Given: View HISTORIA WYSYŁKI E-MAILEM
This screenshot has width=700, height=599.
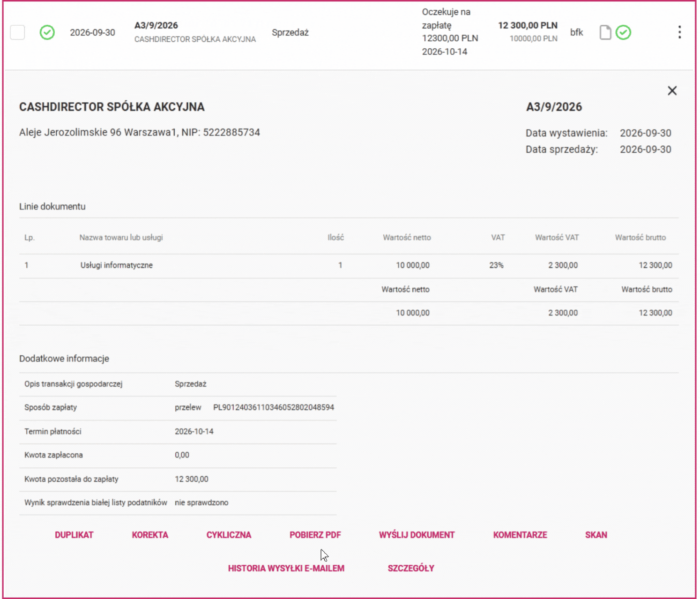Looking at the screenshot, I should 286,568.
